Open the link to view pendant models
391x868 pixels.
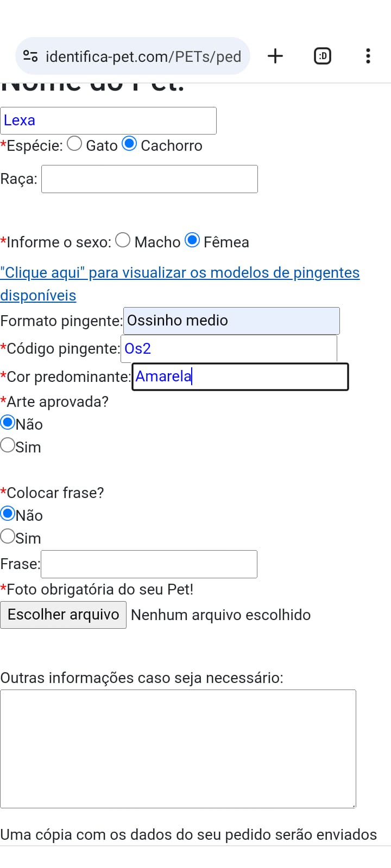180,284
